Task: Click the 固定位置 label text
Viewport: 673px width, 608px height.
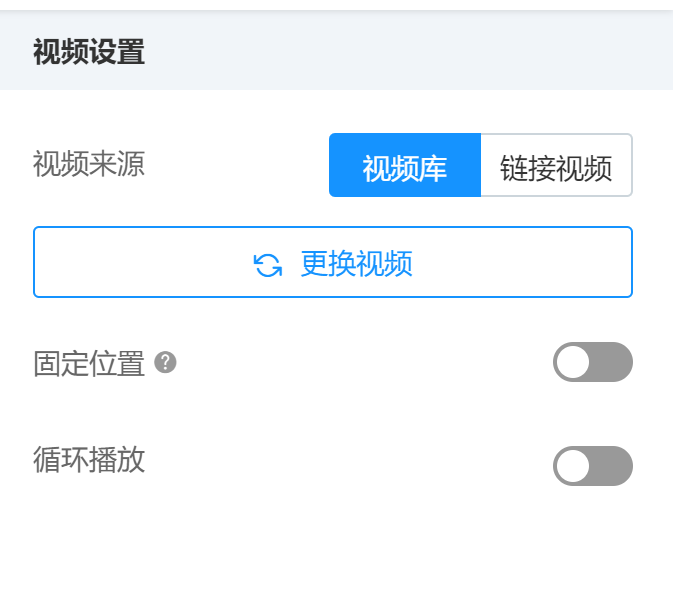Action: click(x=89, y=363)
